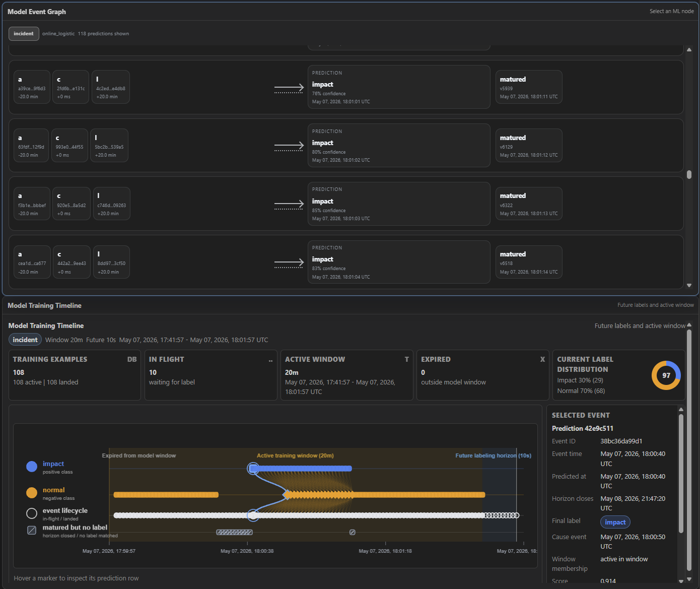Viewport: 700px width, 589px height.
Task: Click the incident chip in Model Event Graph
Action: pyautogui.click(x=24, y=34)
